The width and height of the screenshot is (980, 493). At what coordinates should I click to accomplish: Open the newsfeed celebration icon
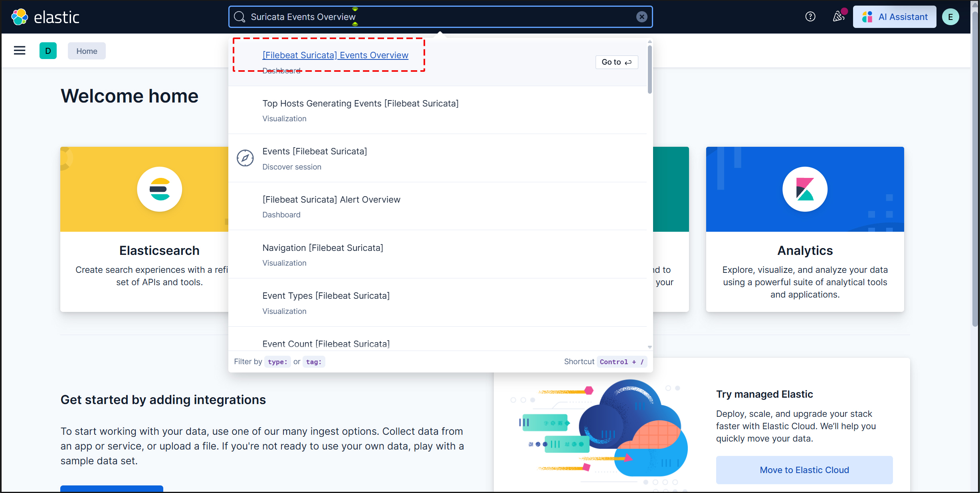point(838,17)
